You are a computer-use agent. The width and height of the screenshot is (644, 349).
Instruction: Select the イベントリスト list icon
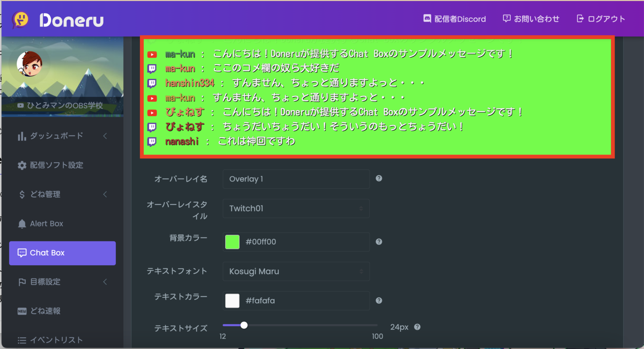(x=22, y=340)
